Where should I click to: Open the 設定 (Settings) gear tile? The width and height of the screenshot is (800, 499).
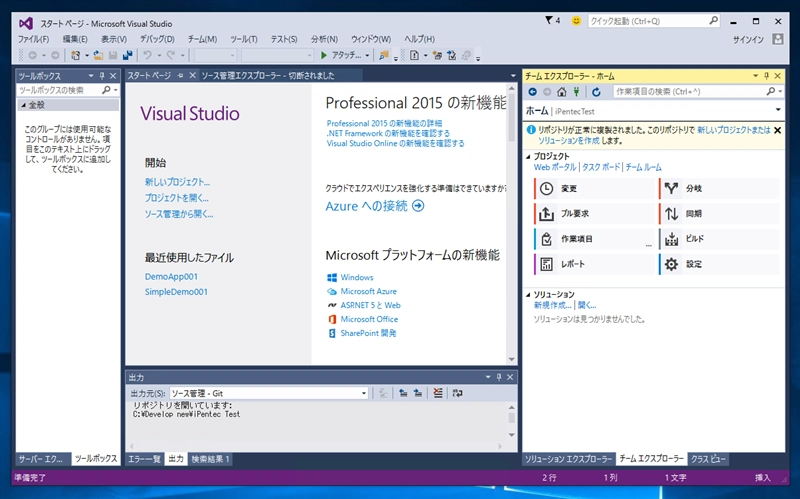tap(719, 264)
